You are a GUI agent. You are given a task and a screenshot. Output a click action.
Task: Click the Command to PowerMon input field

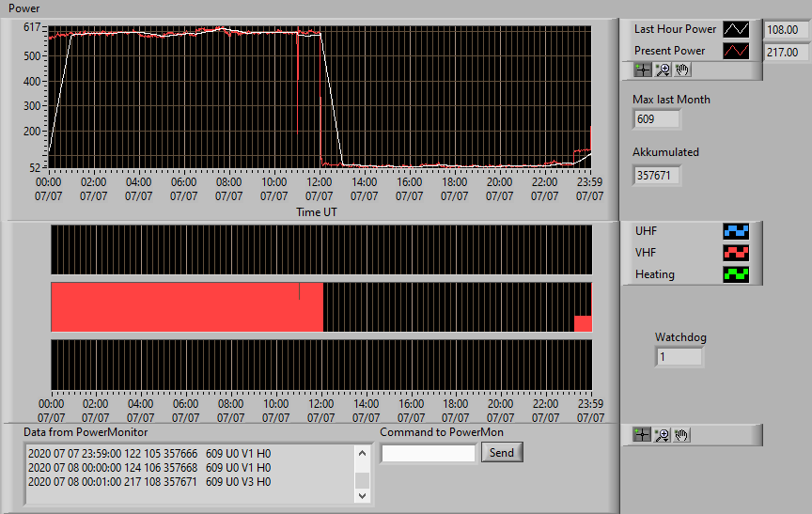click(429, 454)
